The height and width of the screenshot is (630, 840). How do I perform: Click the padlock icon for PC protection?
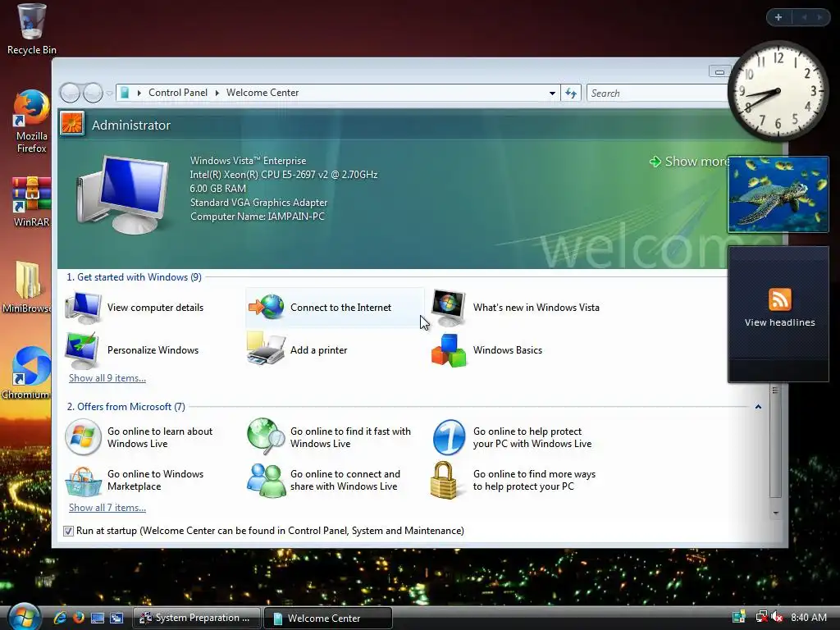pyautogui.click(x=444, y=480)
